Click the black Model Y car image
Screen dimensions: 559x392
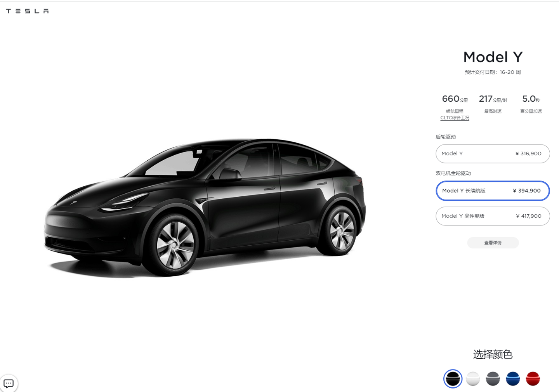tap(205, 208)
